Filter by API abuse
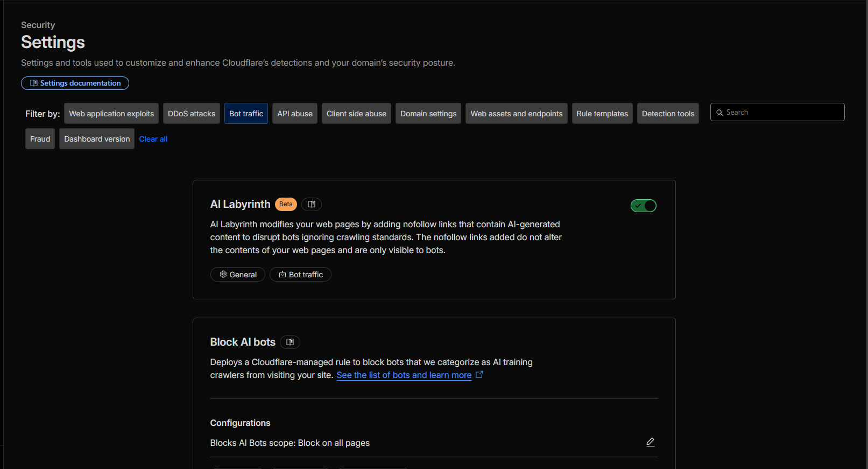The image size is (868, 469). (295, 114)
